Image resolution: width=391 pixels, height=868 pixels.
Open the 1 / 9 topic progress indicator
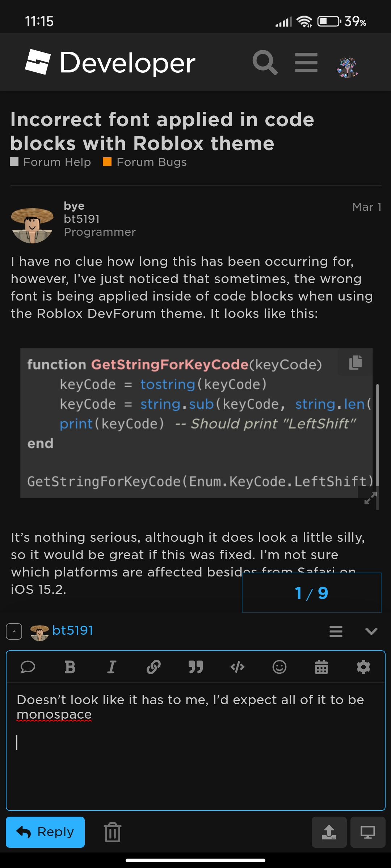pos(311,593)
